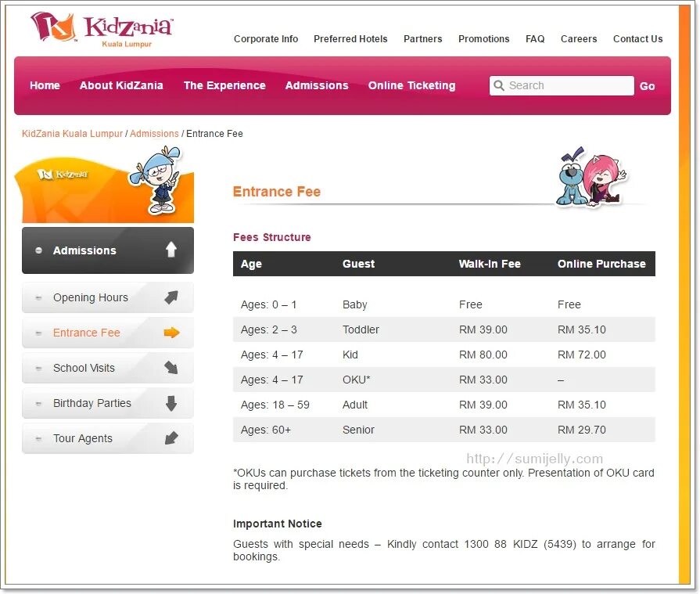Click the Go search button

647,86
